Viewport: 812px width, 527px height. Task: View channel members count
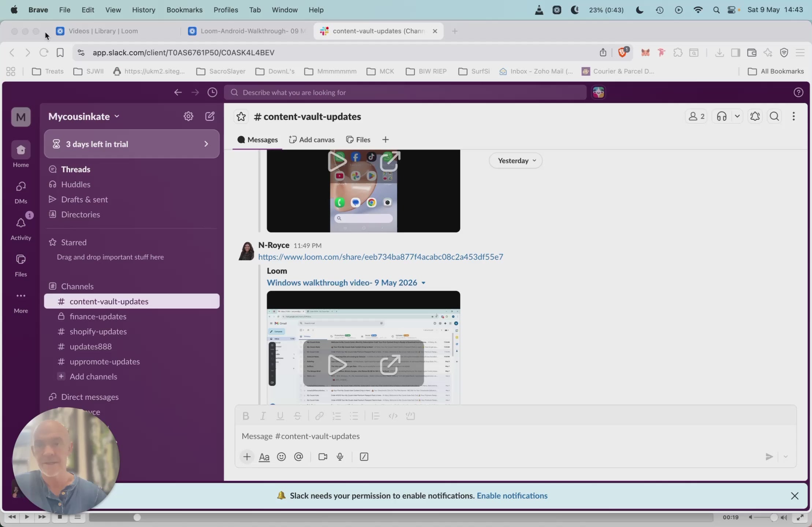[696, 116]
